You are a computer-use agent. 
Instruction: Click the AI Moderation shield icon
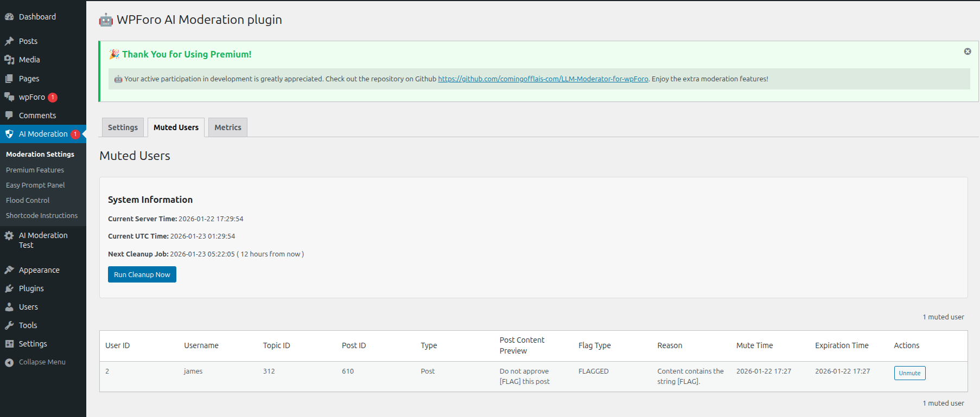click(x=9, y=134)
